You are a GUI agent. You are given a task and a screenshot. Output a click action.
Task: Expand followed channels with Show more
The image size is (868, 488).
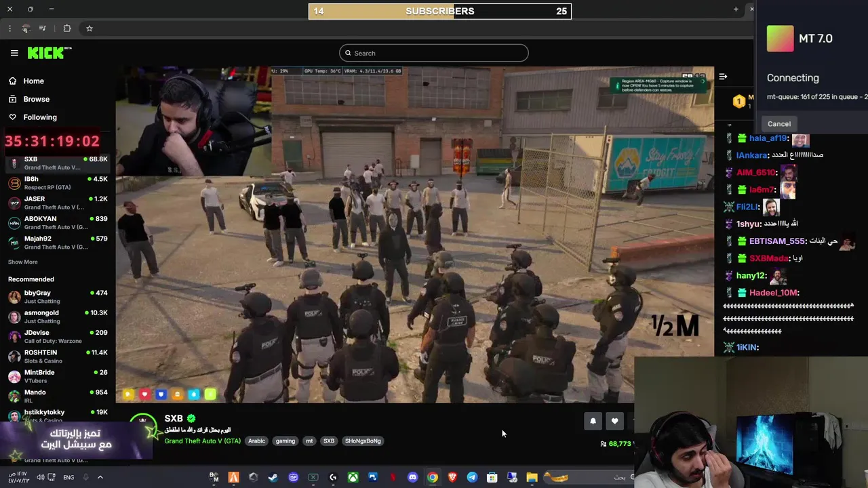[23, 262]
